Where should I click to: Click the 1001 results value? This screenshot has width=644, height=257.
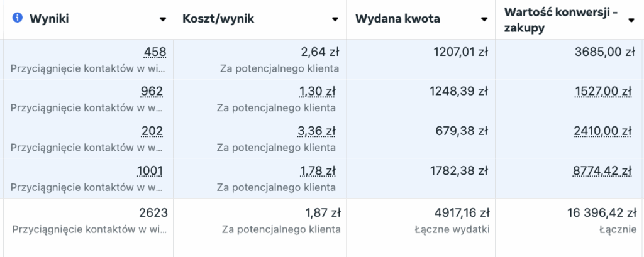click(150, 170)
